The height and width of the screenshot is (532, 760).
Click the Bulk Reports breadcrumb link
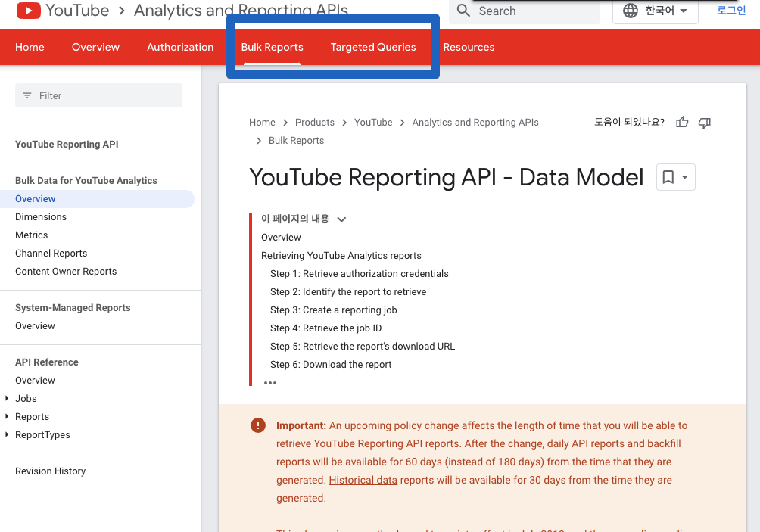(296, 141)
